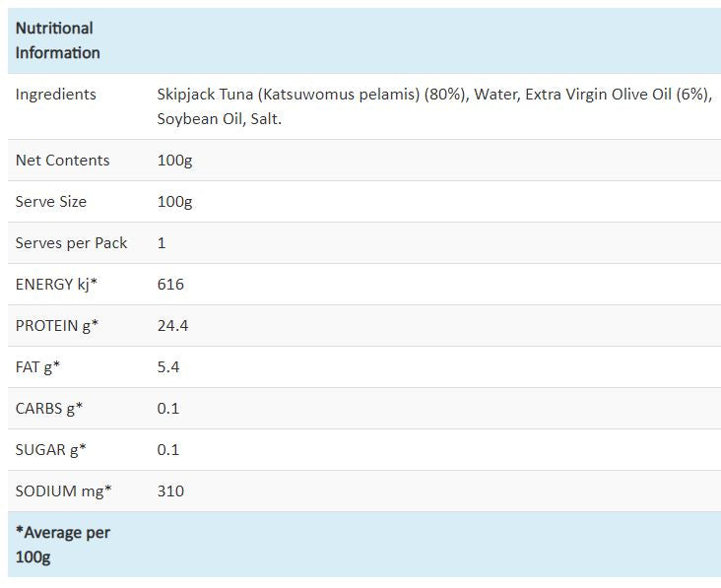Select the Serves per Pack label
Screen dimensions: 721x588
tap(71, 242)
